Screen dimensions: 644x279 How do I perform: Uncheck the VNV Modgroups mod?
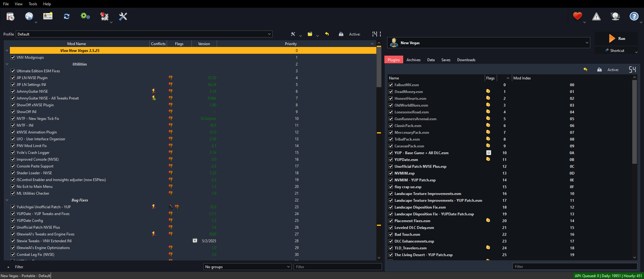(13, 57)
